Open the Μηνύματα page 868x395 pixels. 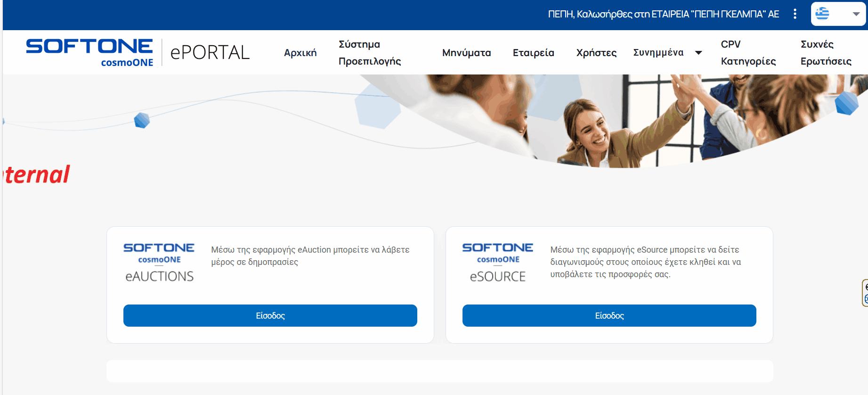[x=466, y=53]
